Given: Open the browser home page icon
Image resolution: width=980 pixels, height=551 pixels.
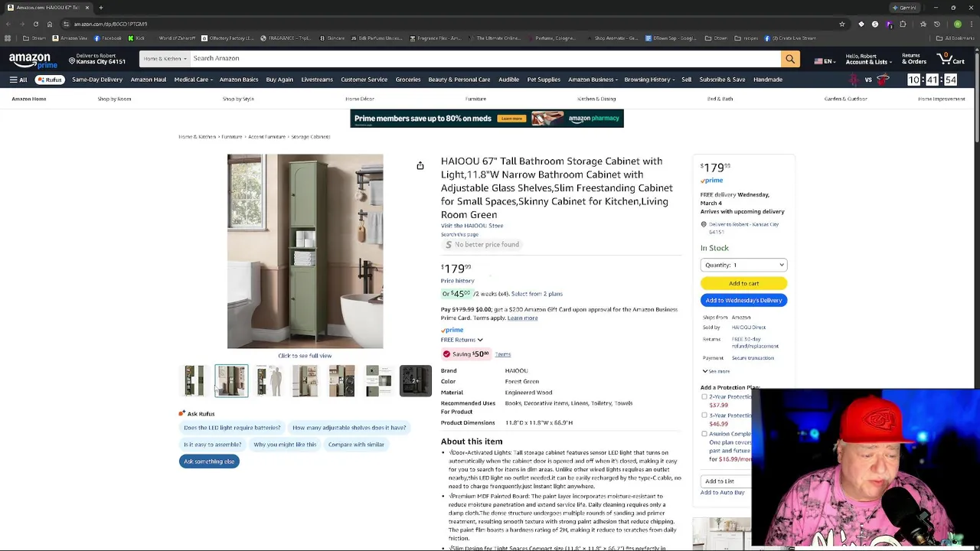Looking at the screenshot, I should [x=49, y=24].
